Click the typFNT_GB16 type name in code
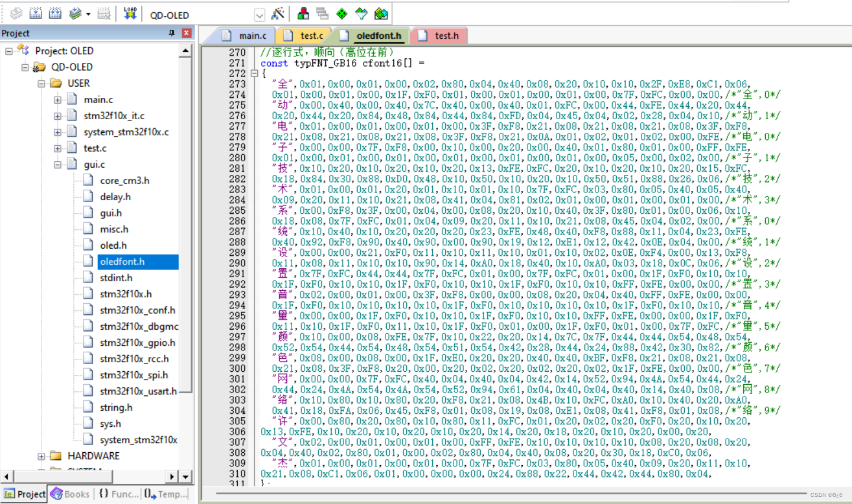This screenshot has height=504, width=852. coord(327,63)
